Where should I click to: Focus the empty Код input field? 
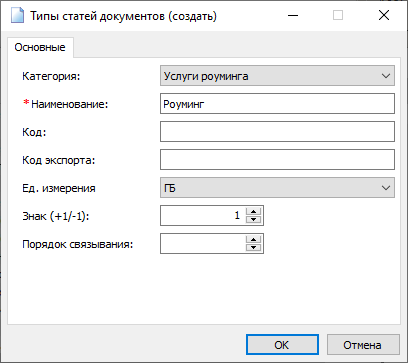[277, 132]
